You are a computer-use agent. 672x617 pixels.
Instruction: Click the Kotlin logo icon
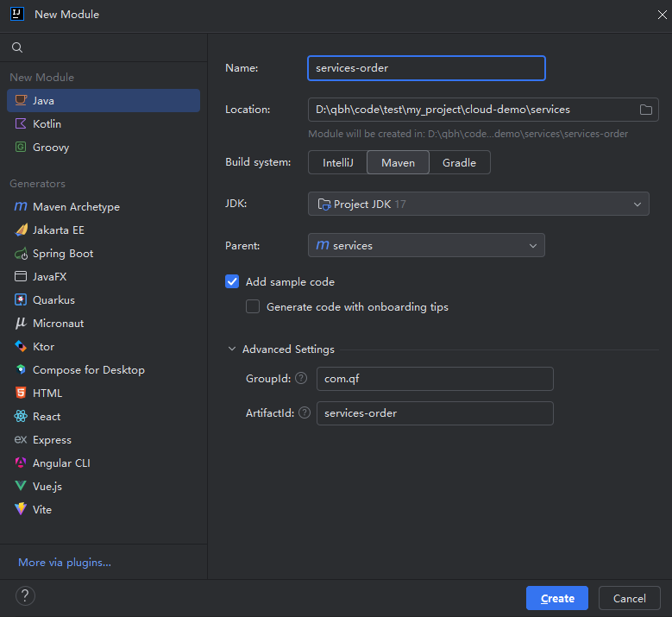[x=21, y=123]
